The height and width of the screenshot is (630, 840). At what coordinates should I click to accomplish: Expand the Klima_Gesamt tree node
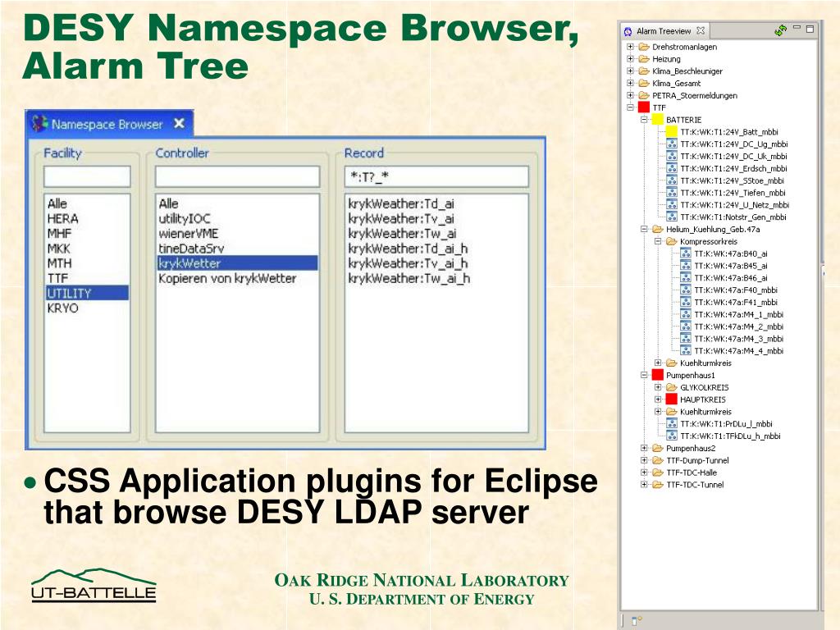631,83
